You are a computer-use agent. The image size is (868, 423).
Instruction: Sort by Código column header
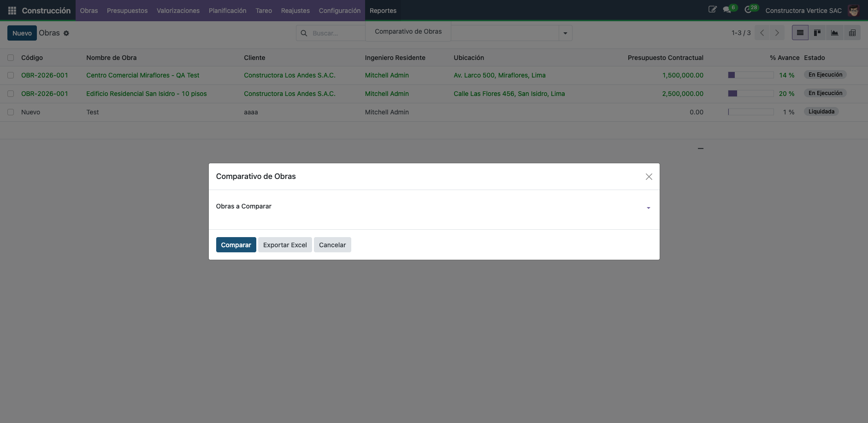(32, 58)
